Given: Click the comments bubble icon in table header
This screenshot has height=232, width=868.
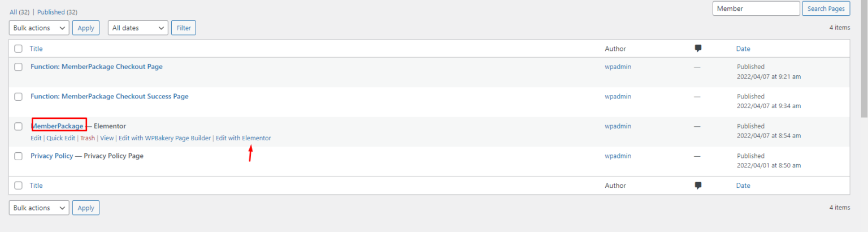Looking at the screenshot, I should tap(698, 49).
